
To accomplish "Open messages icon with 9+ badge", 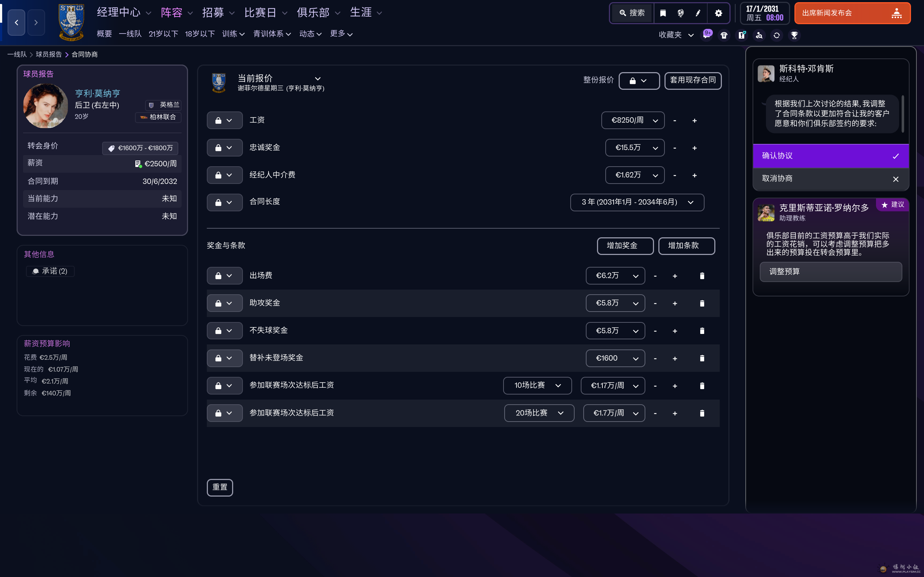I will point(706,35).
